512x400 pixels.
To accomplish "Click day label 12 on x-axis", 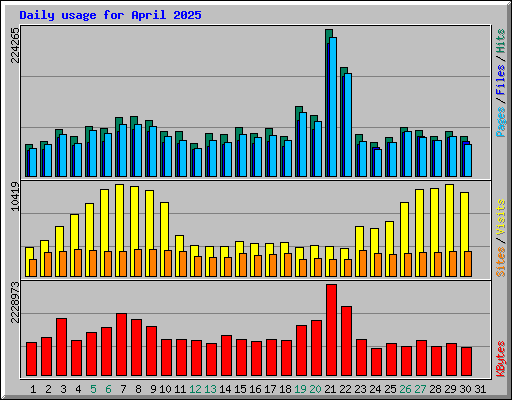I will pos(195,389).
